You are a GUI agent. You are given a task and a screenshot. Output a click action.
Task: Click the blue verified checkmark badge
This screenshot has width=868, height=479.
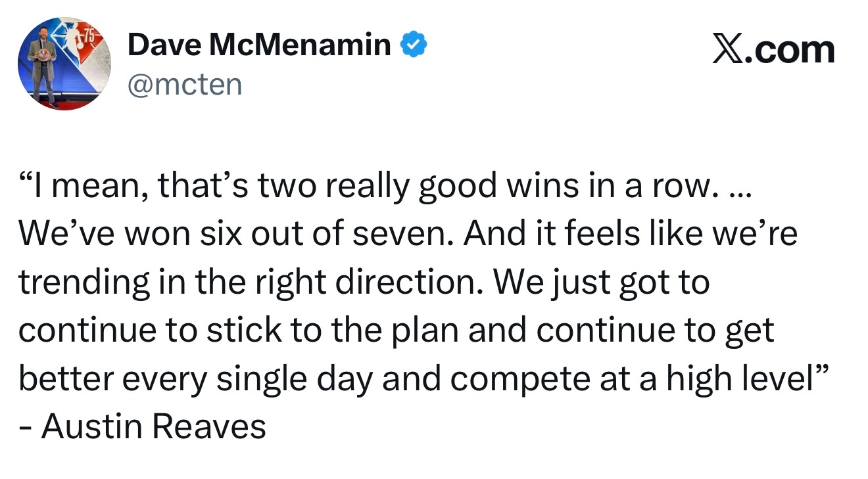[415, 46]
